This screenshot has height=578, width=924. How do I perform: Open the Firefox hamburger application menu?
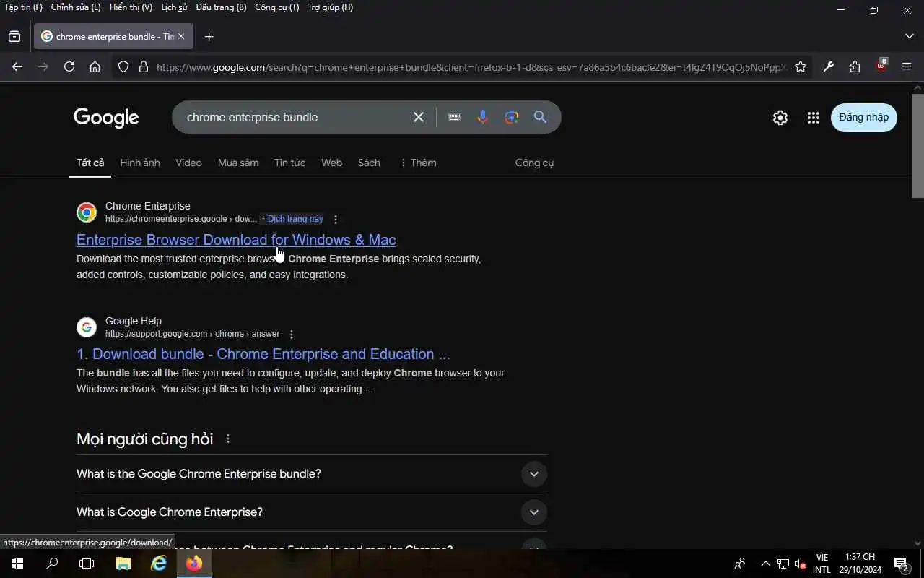point(907,66)
